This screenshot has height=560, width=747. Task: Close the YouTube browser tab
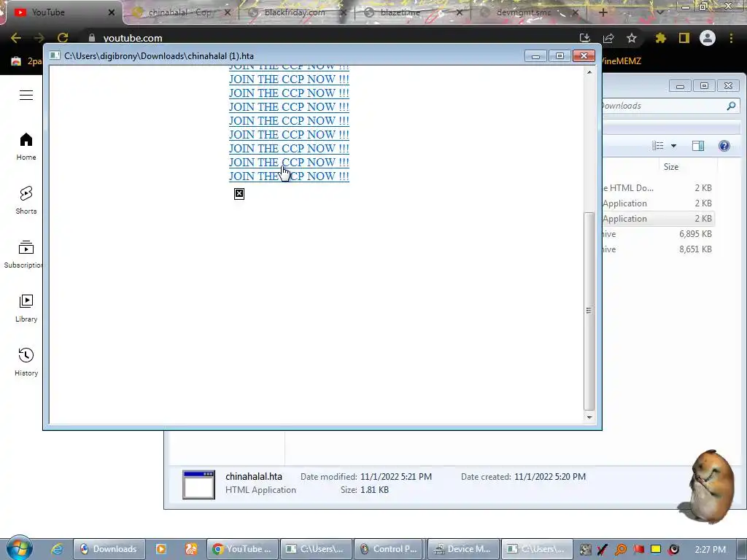(112, 12)
